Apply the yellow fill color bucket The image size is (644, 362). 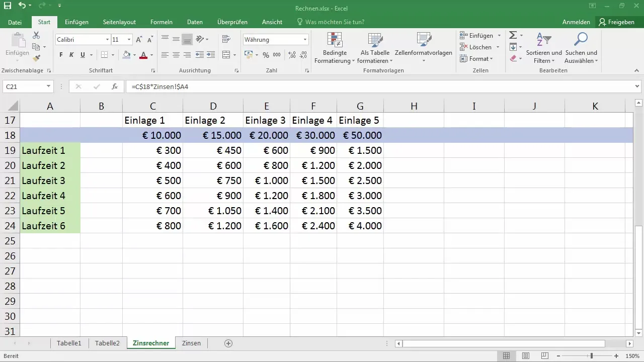click(x=126, y=55)
